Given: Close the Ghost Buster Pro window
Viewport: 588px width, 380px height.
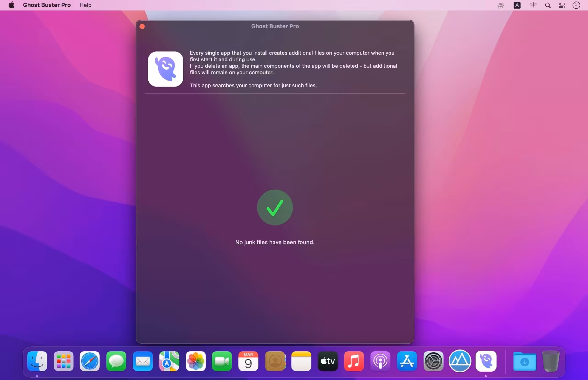Looking at the screenshot, I should [142, 26].
